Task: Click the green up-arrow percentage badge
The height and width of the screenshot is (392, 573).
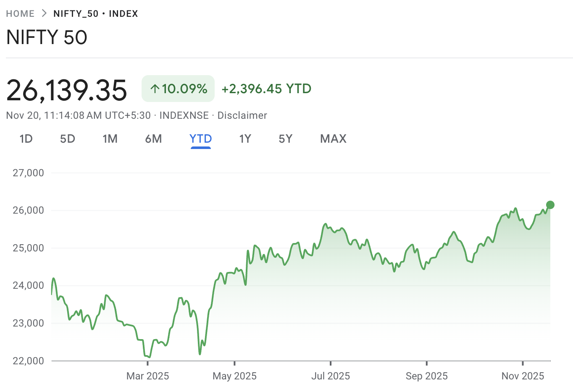Action: click(x=178, y=89)
